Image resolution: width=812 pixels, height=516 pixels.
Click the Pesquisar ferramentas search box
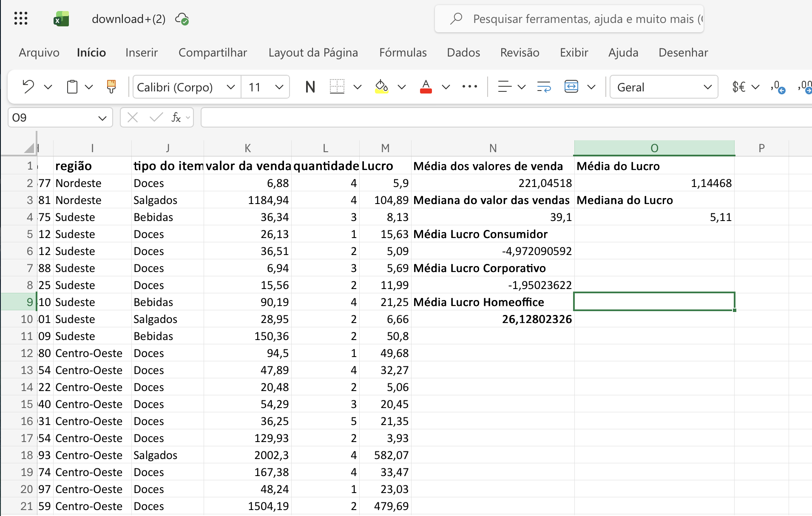[569, 19]
